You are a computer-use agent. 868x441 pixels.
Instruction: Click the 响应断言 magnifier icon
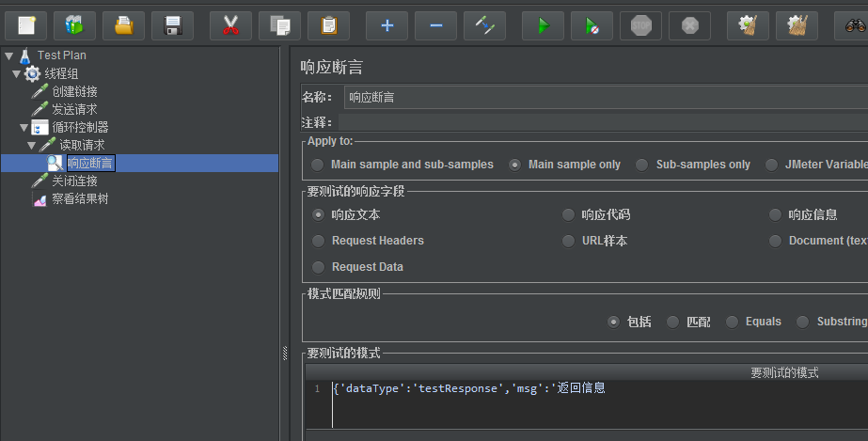[x=55, y=164]
